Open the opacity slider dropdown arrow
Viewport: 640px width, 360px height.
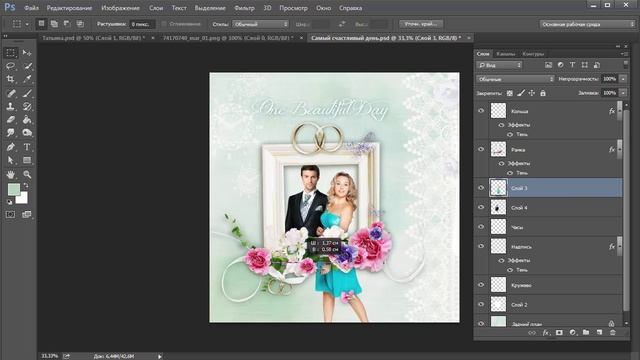coord(623,79)
